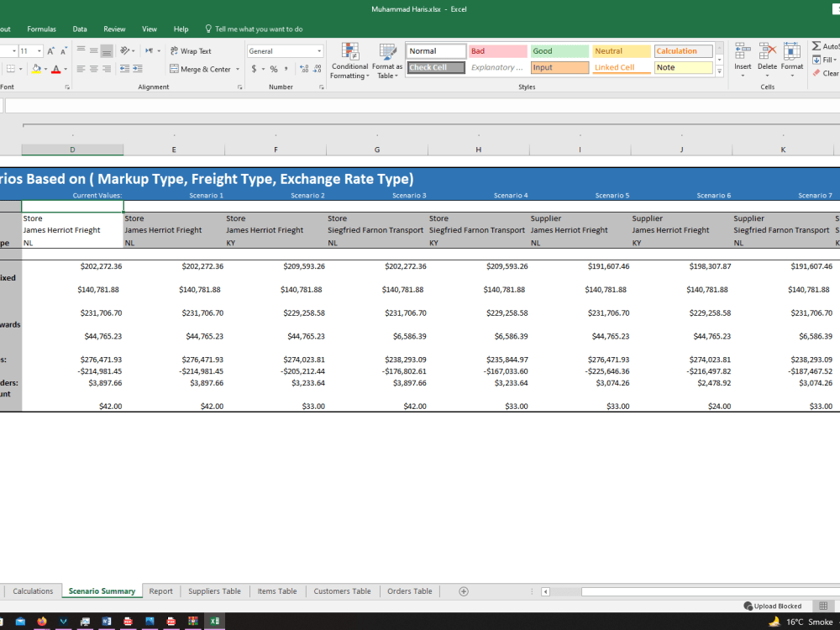The width and height of the screenshot is (840, 630).
Task: Click the orientation text rotation icon
Action: coord(127,51)
